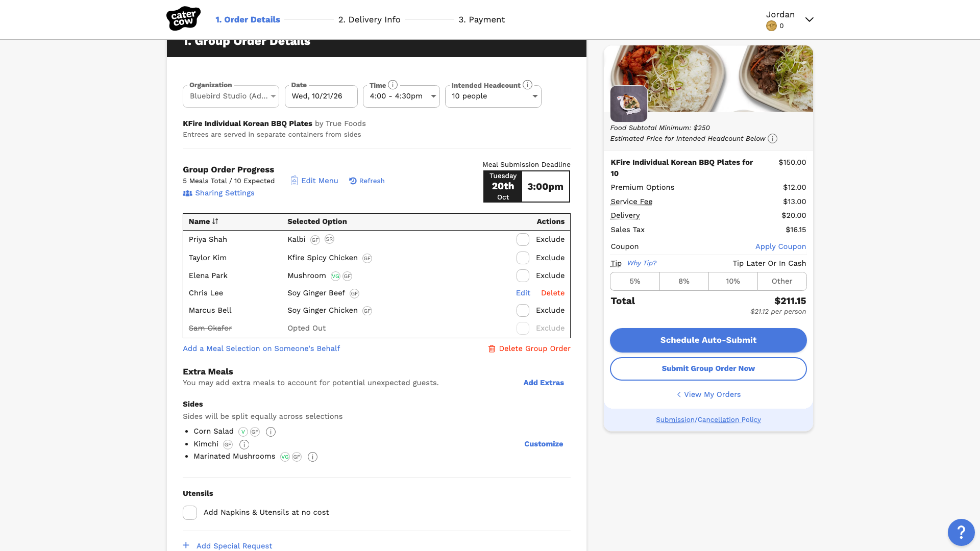Open the Organization dropdown
This screenshot has height=551, width=980.
pos(231,96)
